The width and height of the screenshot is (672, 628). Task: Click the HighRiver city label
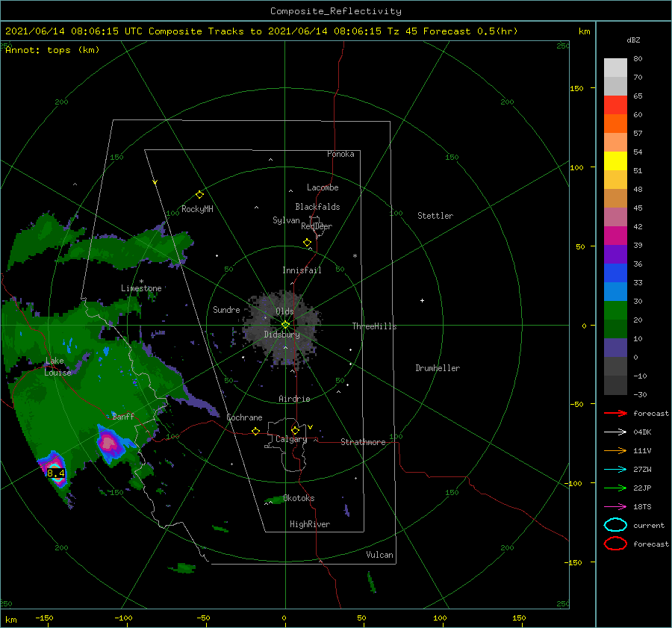[x=309, y=524]
